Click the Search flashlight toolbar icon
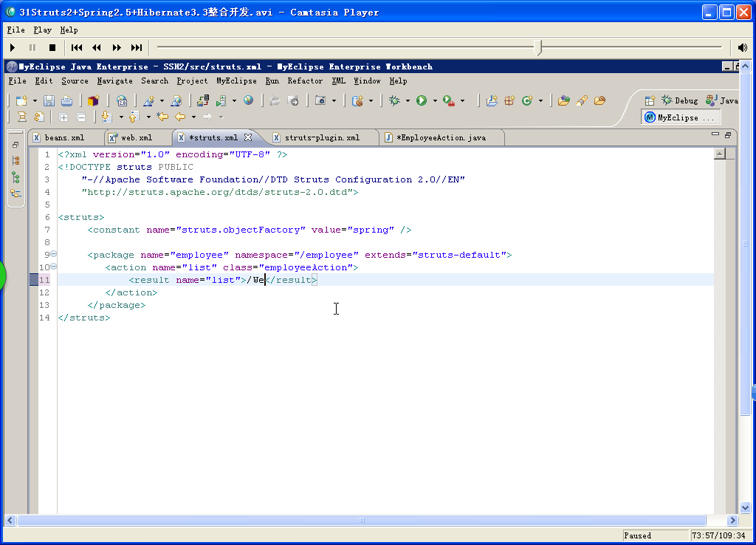The image size is (756, 545). click(x=582, y=100)
